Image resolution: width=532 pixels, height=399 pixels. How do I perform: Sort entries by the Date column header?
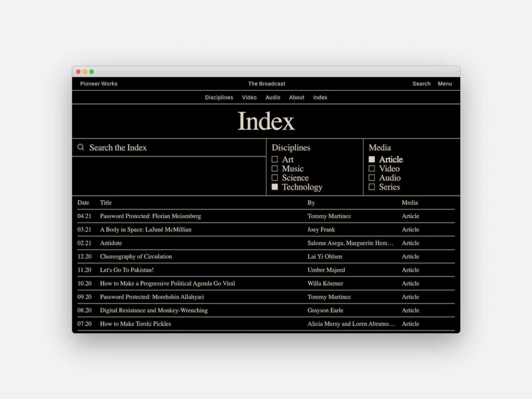83,203
